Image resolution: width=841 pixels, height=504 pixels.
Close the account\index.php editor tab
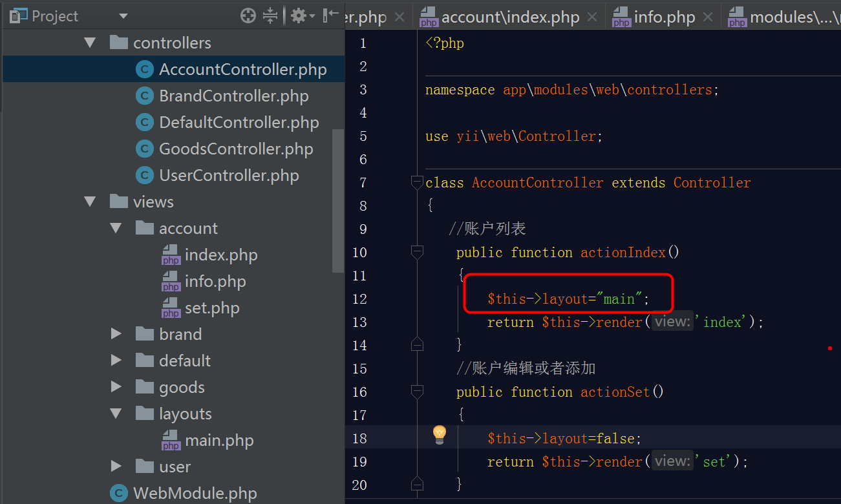tap(593, 17)
